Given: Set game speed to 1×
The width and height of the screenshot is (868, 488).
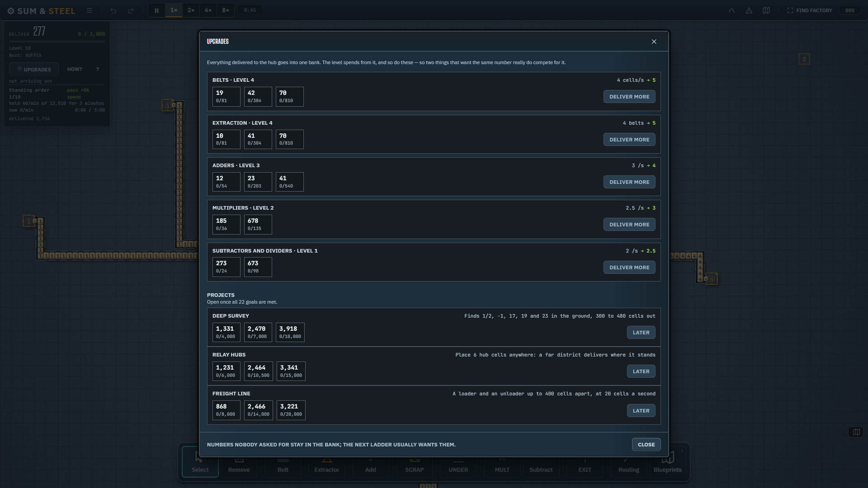Looking at the screenshot, I should (x=174, y=10).
